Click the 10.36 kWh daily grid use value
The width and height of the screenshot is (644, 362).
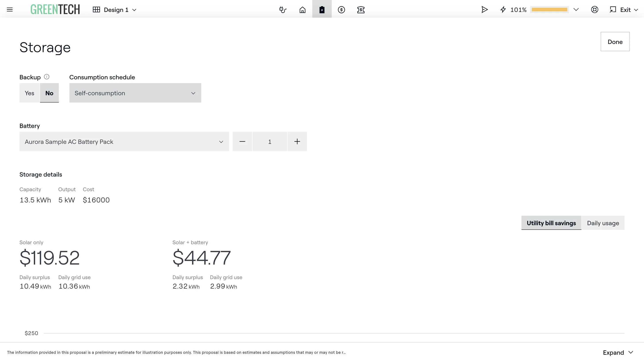pyautogui.click(x=74, y=286)
